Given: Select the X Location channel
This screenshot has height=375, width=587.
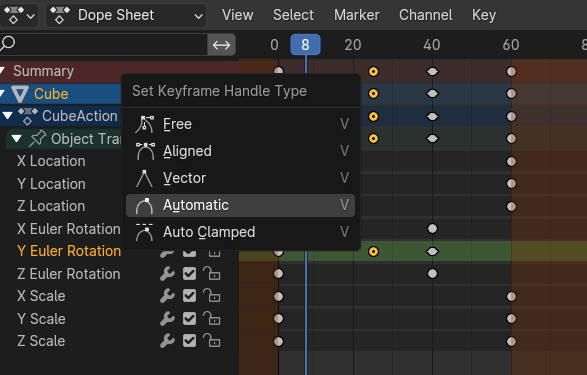Looking at the screenshot, I should coord(51,161).
